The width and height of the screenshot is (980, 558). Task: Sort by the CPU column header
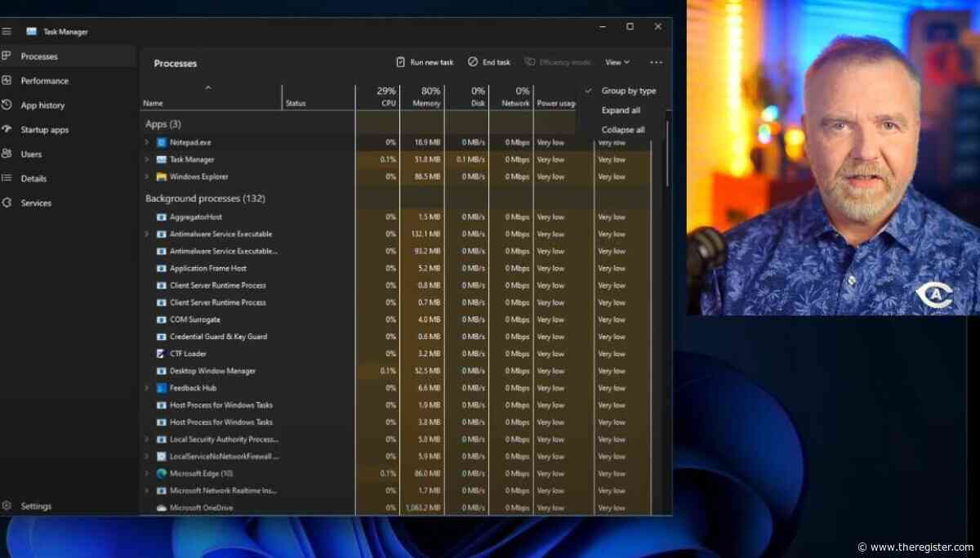click(x=378, y=96)
